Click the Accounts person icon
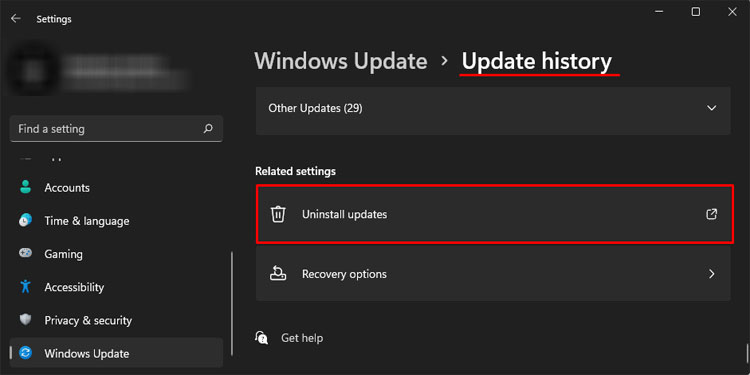750x375 pixels. coord(25,187)
